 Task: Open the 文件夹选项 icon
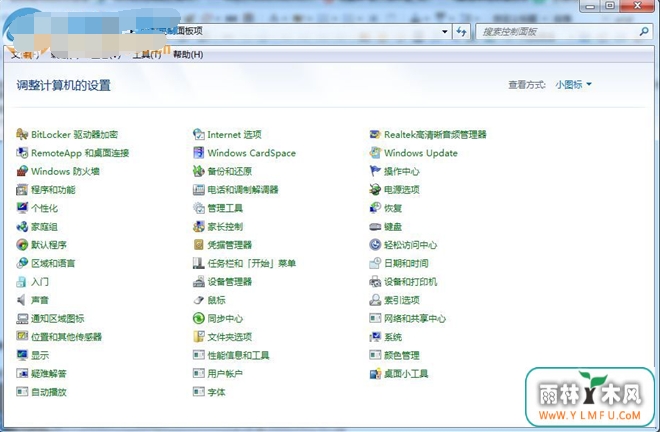[199, 337]
